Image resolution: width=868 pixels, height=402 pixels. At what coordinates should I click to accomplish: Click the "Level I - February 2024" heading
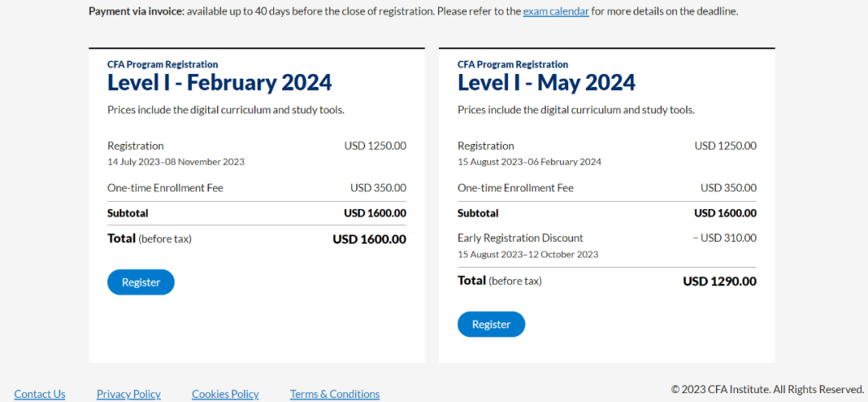pos(219,83)
